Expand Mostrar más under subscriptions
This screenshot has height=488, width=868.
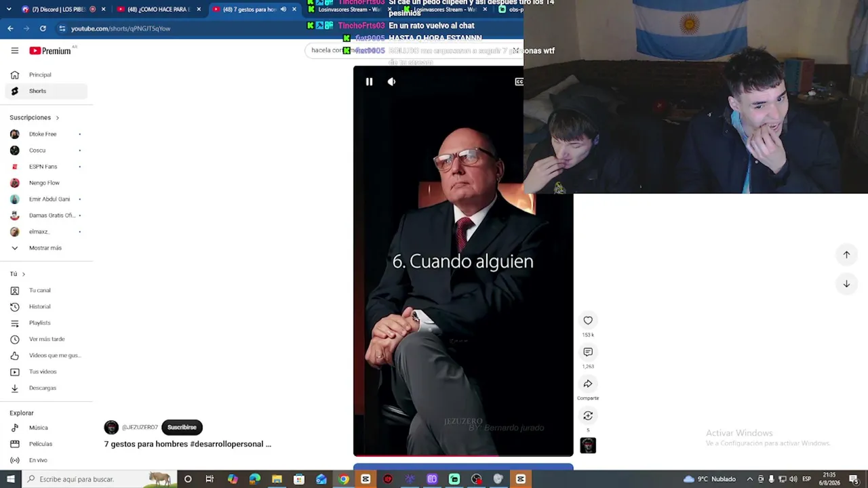pos(46,248)
